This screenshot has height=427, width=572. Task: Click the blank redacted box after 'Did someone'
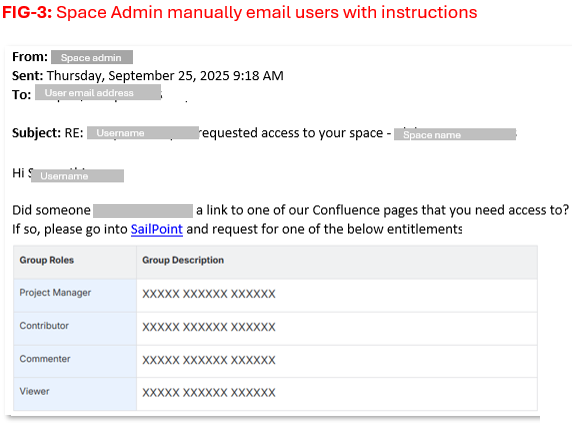[x=143, y=211]
